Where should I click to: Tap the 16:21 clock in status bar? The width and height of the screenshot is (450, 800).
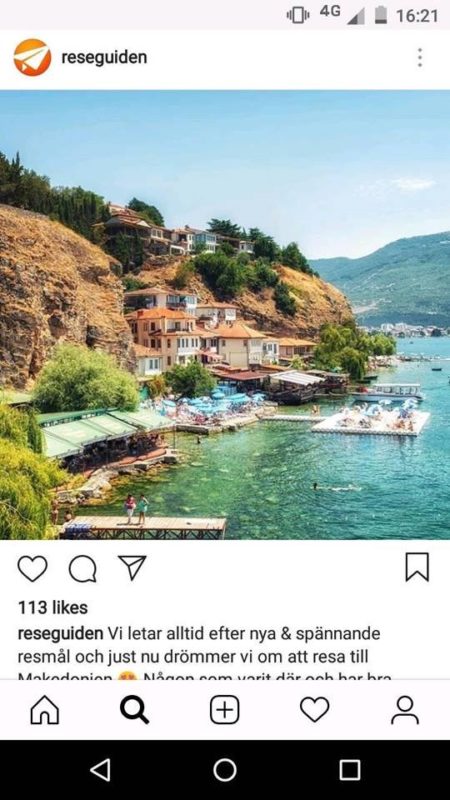tap(417, 16)
